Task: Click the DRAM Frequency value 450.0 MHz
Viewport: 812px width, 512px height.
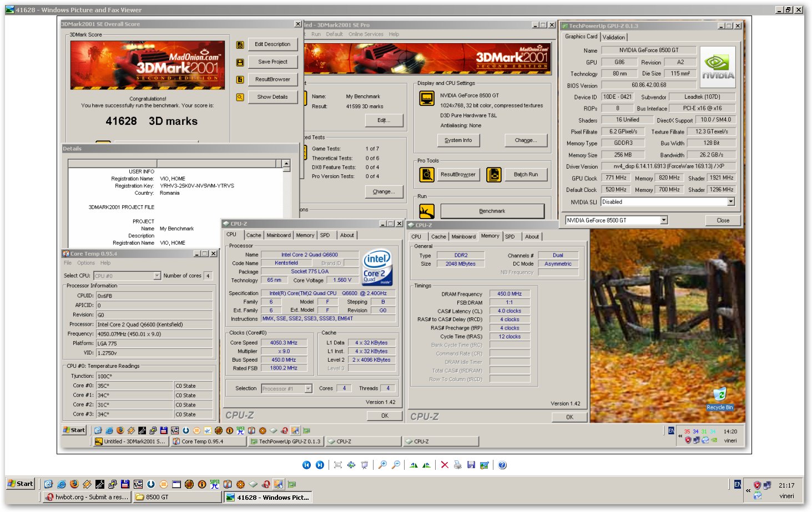Action: coord(510,294)
